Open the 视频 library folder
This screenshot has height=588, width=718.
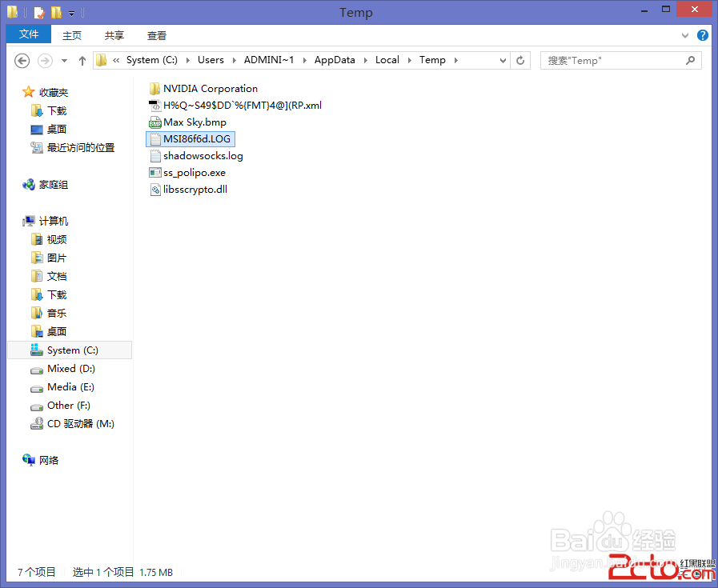49,240
